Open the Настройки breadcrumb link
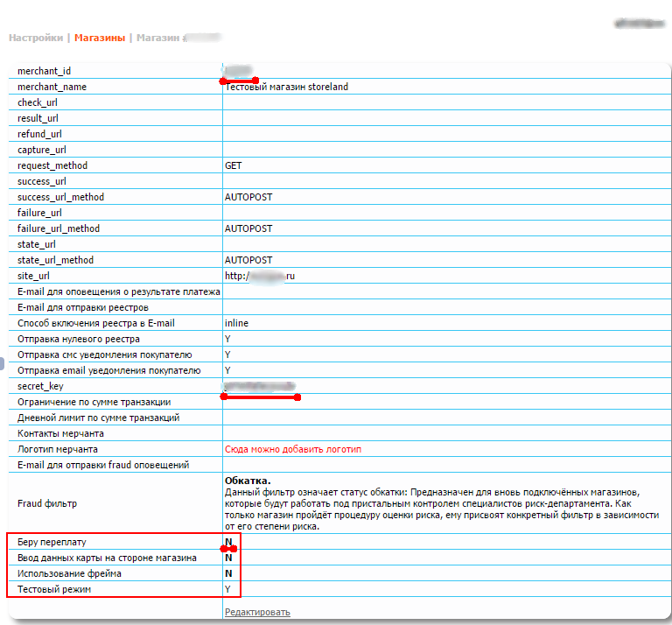 [x=36, y=38]
